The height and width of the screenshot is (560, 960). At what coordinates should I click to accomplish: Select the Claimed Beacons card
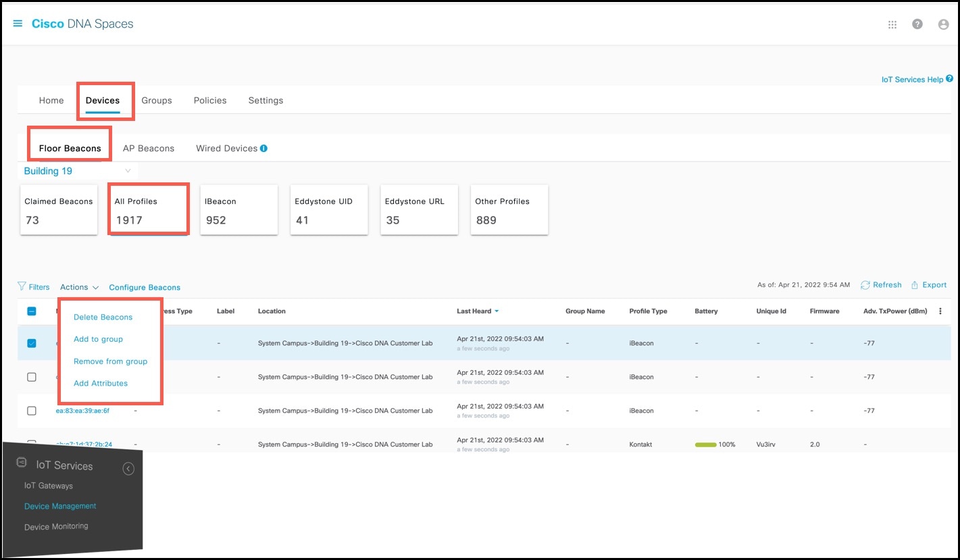tap(59, 210)
